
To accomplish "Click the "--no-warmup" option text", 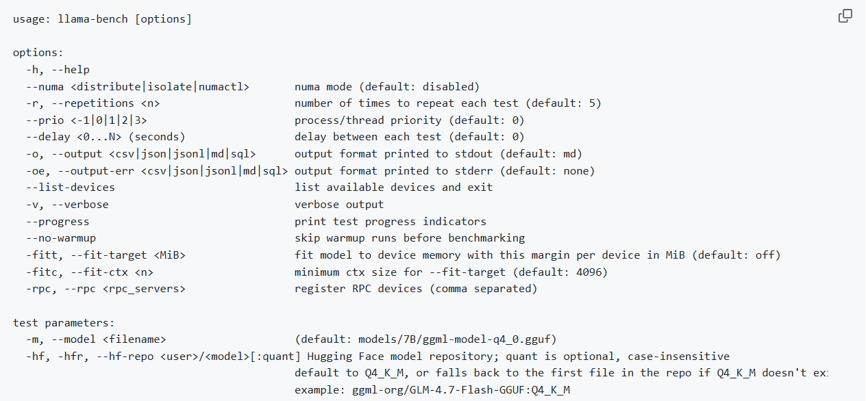I will (x=61, y=238).
